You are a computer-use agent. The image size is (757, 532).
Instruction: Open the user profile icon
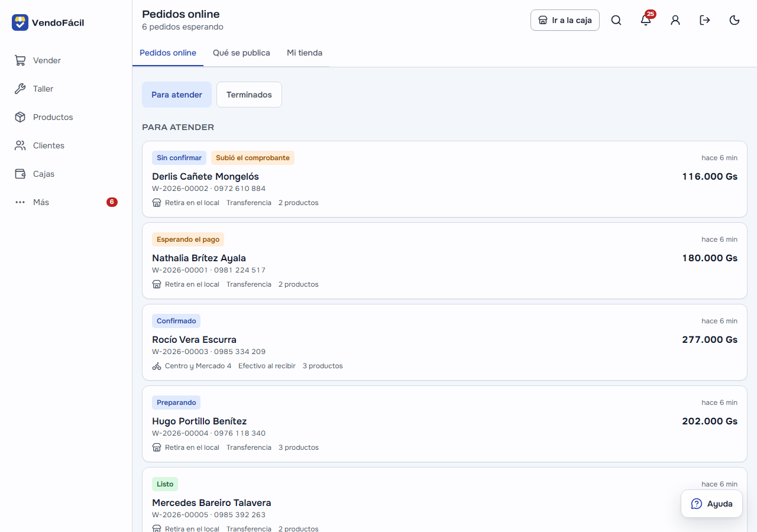(675, 20)
